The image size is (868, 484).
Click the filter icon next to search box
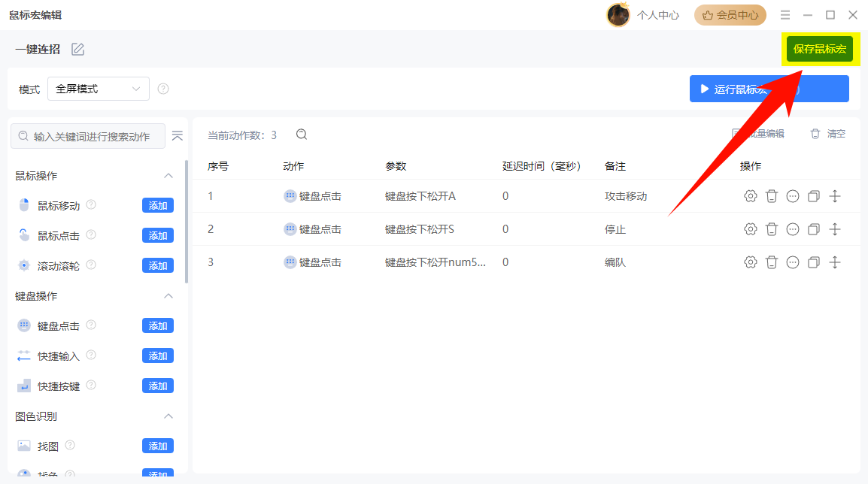178,136
